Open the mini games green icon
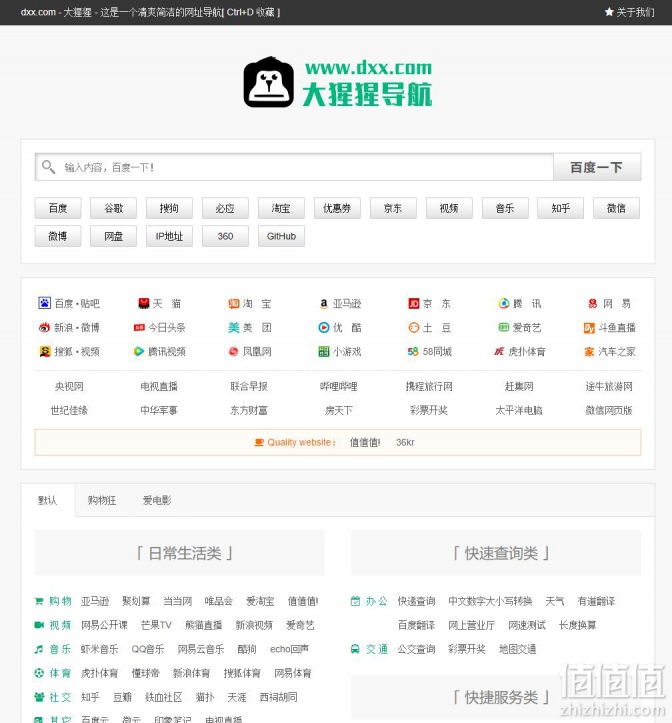 click(324, 352)
